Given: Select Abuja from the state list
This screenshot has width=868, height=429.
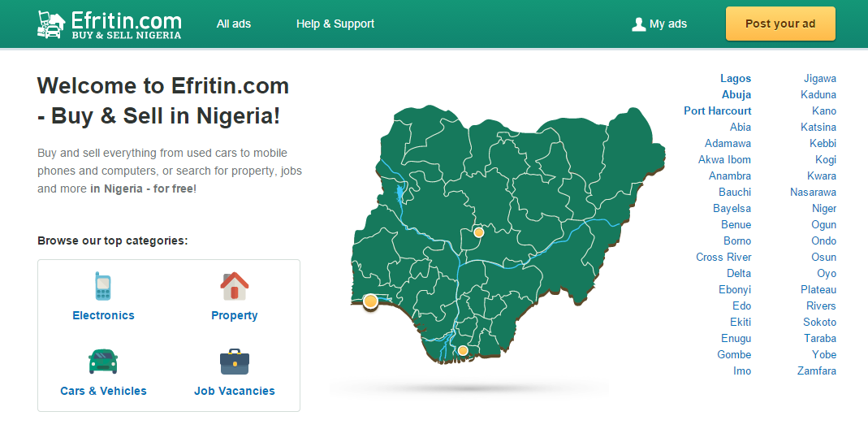Looking at the screenshot, I should tap(736, 95).
